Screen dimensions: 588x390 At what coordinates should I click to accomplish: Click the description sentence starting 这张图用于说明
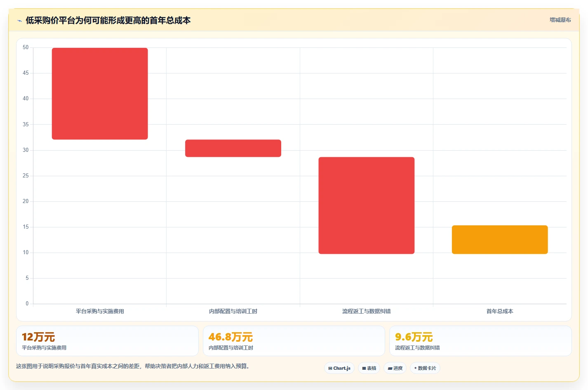tap(133, 366)
